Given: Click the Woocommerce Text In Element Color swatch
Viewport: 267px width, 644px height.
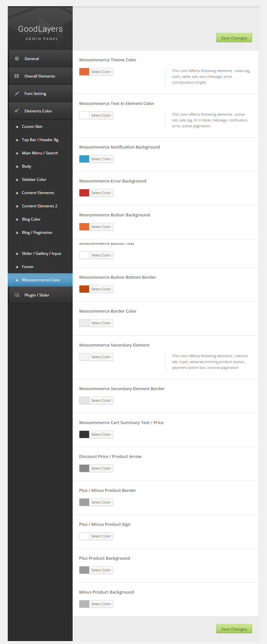Looking at the screenshot, I should (x=84, y=115).
